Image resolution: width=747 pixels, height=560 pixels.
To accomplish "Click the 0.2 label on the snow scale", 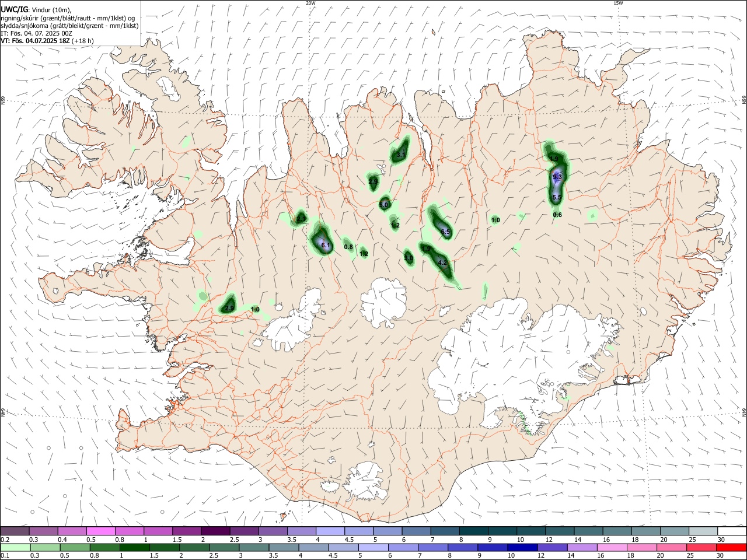I will click(x=5, y=540).
